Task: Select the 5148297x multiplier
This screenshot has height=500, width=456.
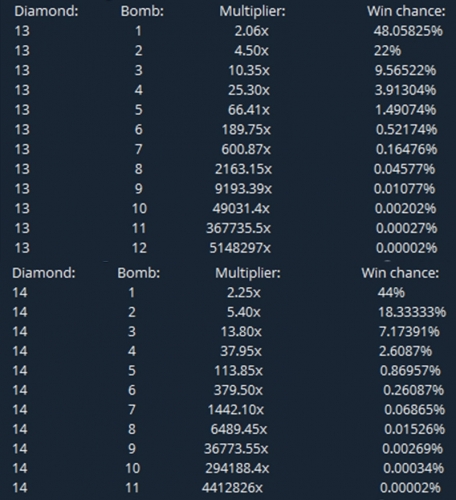Action: tap(240, 248)
